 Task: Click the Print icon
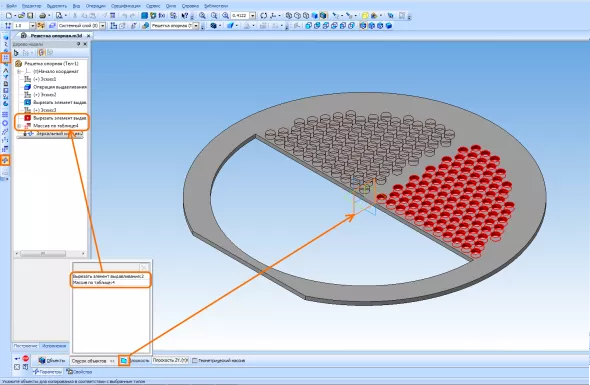coord(43,15)
